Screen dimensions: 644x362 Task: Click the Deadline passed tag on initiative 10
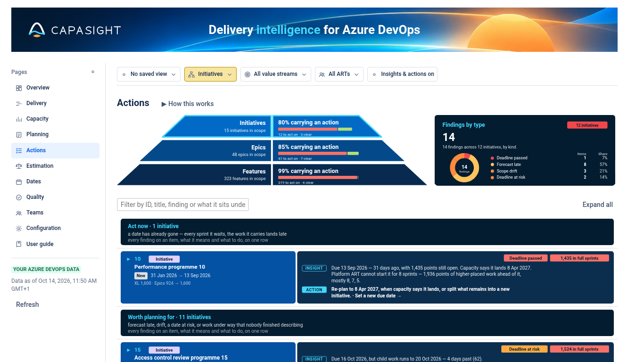[526, 258]
